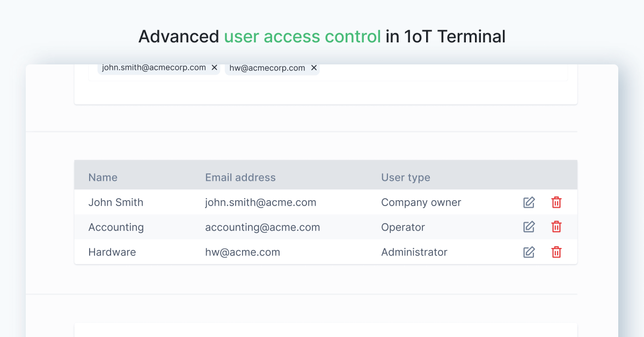This screenshot has height=337, width=644.
Task: Delete the Accounting user
Action: point(557,227)
